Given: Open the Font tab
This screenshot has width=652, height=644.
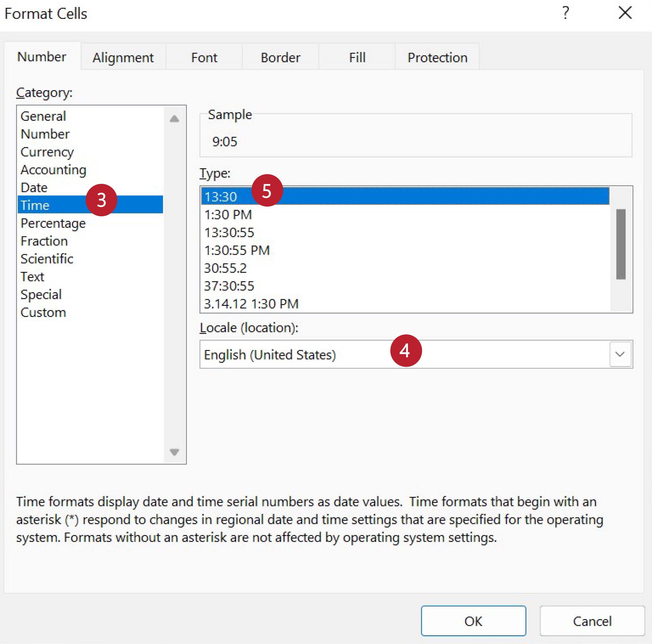Looking at the screenshot, I should pyautogui.click(x=204, y=57).
